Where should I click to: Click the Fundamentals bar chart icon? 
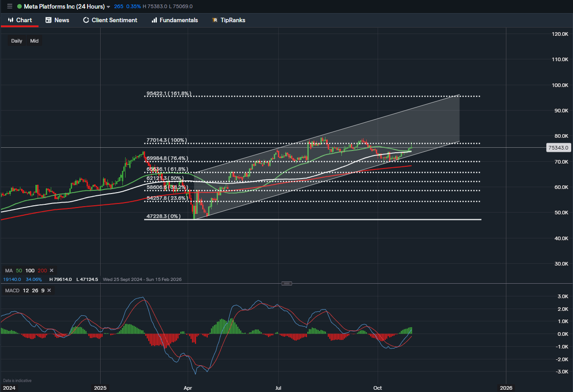(154, 20)
